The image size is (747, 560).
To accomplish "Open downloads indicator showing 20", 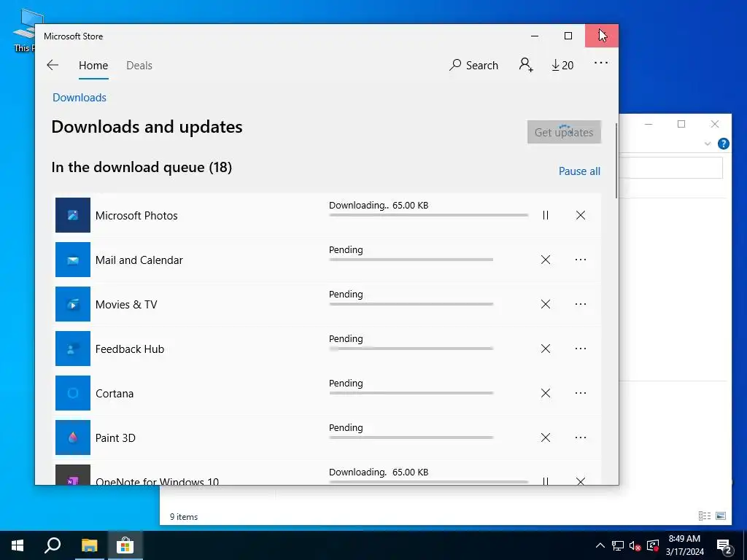I will 562,65.
